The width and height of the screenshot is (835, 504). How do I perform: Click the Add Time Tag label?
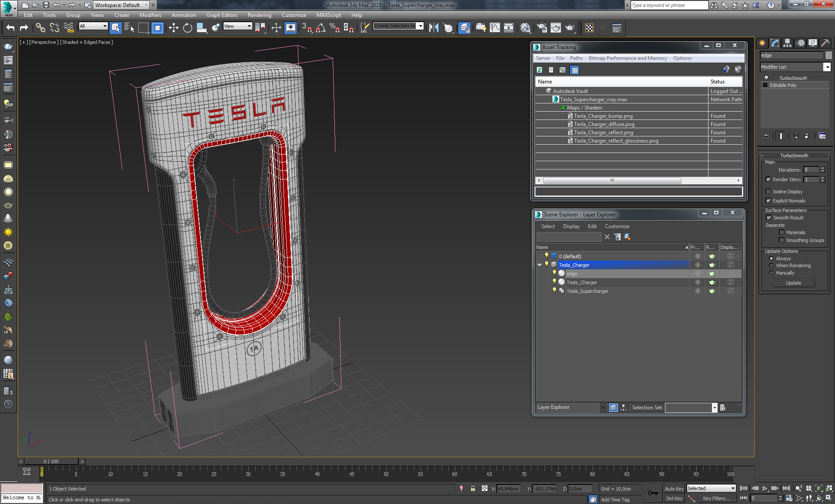pyautogui.click(x=615, y=500)
